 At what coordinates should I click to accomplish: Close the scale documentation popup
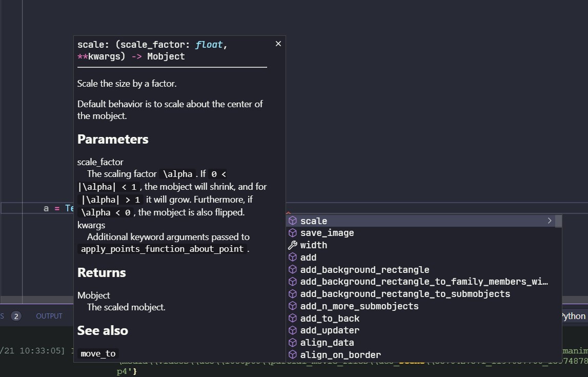coord(278,44)
